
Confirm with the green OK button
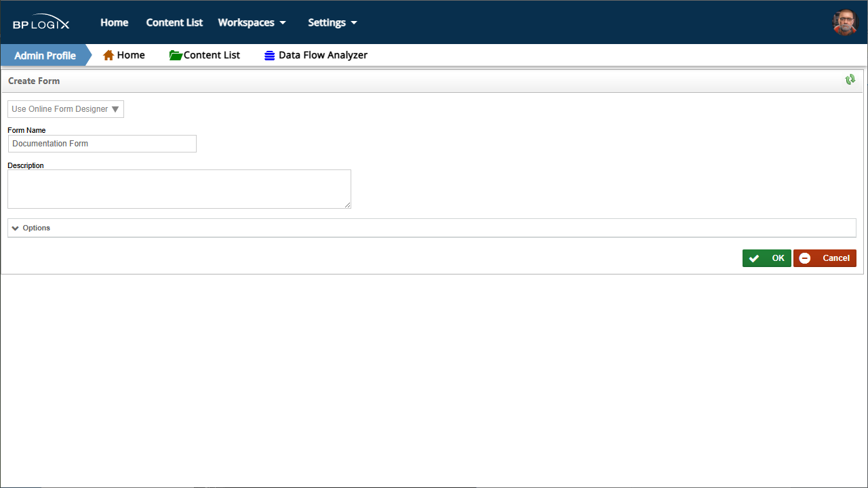point(766,258)
